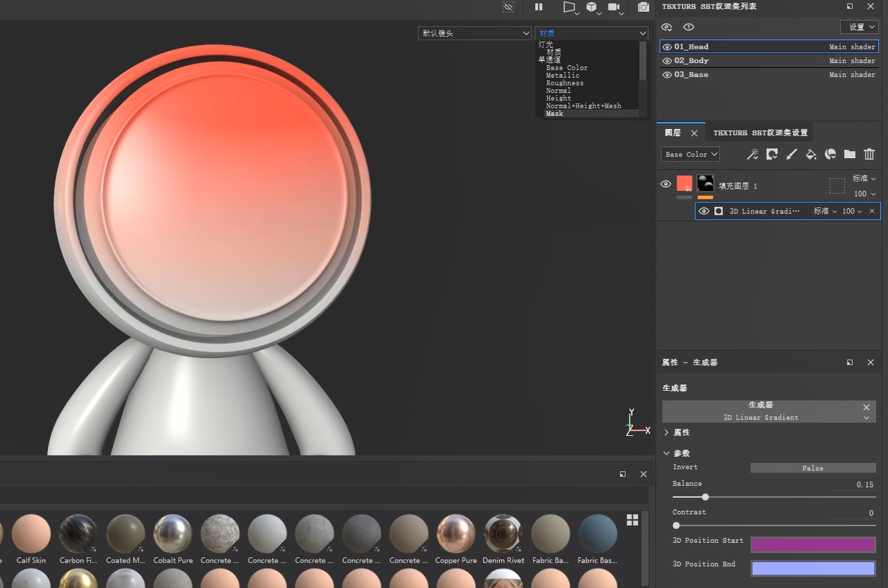The image size is (888, 588).
Task: Switch asset shelf to grid view icon
Action: (x=632, y=520)
